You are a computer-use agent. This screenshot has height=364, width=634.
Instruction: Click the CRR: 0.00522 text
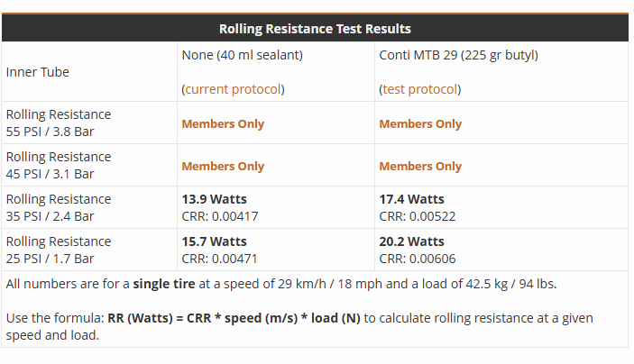(x=418, y=216)
